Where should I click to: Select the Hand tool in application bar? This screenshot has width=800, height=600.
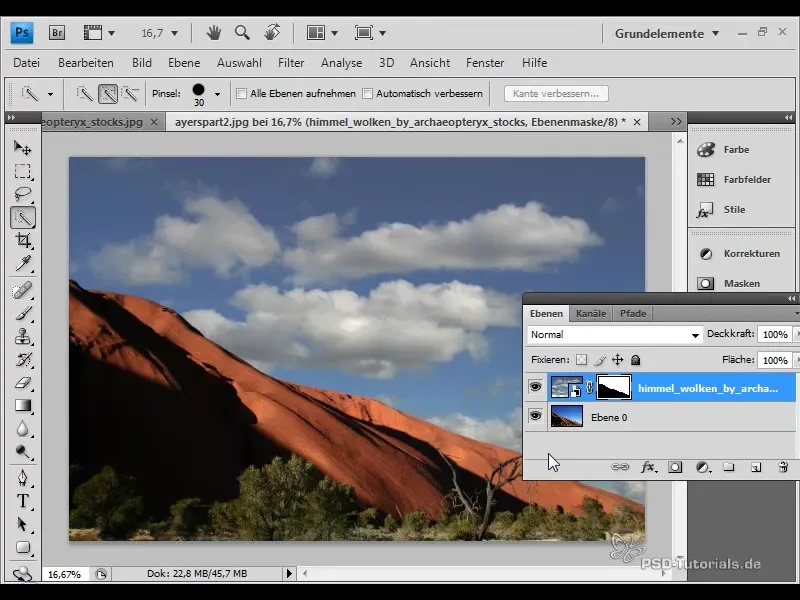[214, 33]
